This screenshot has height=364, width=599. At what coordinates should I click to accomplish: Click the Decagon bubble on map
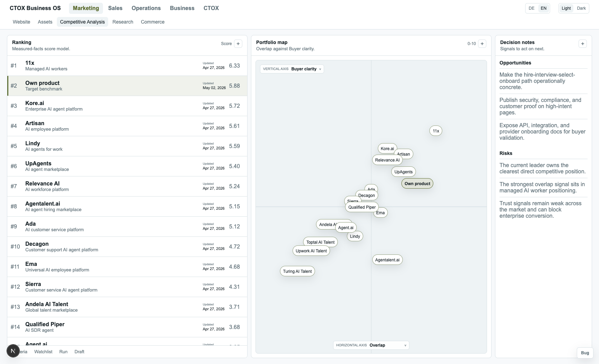pos(366,196)
